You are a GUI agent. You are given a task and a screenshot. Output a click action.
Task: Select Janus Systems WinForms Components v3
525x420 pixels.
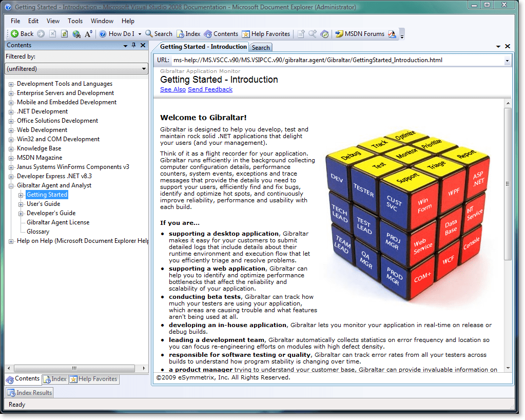tap(73, 167)
